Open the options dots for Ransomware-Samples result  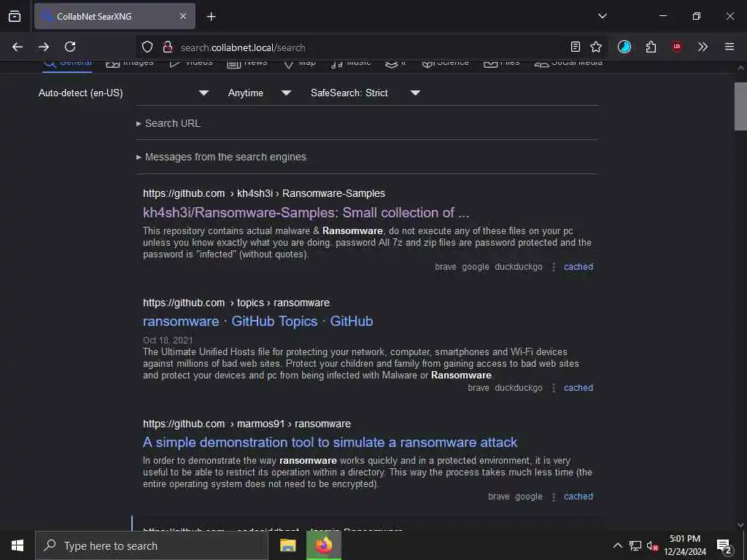(x=554, y=267)
